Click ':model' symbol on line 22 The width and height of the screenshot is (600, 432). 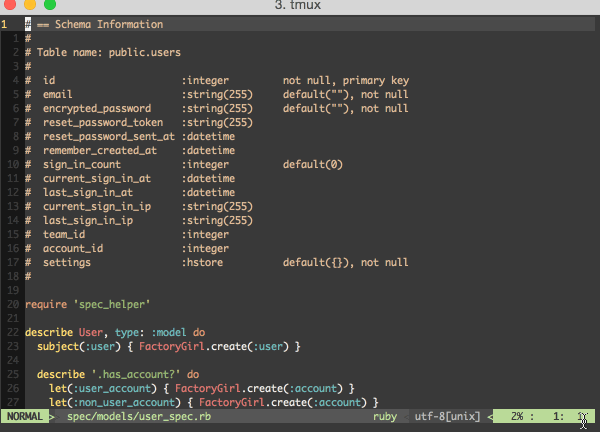(169, 333)
